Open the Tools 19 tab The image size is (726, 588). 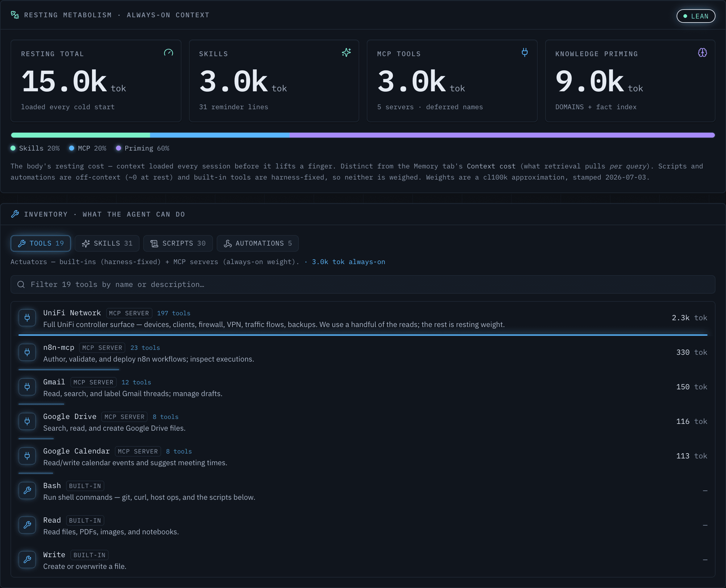(x=41, y=243)
